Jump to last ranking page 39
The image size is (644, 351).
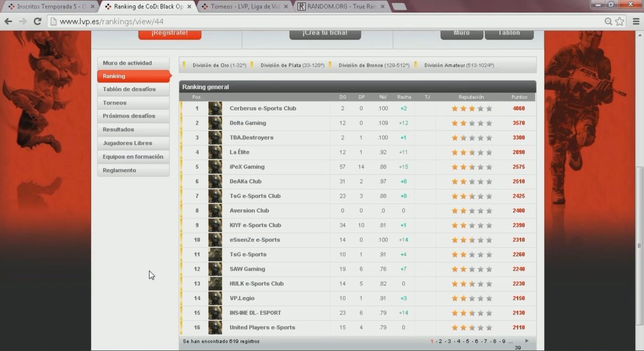518,348
